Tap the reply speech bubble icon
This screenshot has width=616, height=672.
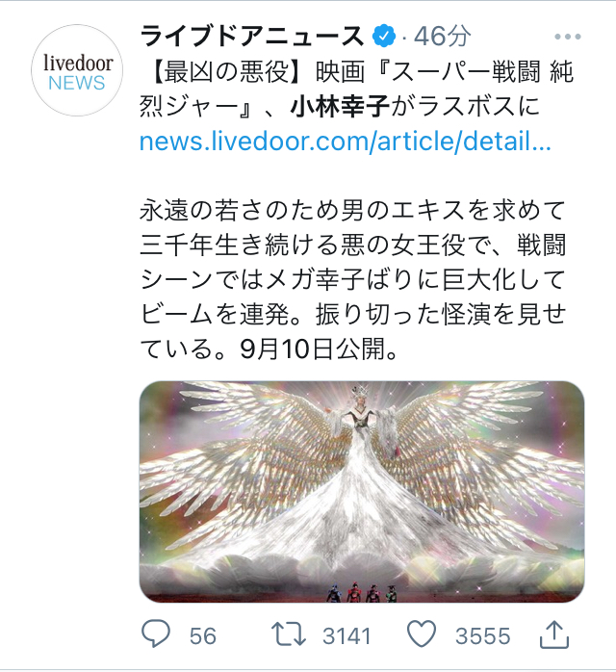tap(156, 633)
